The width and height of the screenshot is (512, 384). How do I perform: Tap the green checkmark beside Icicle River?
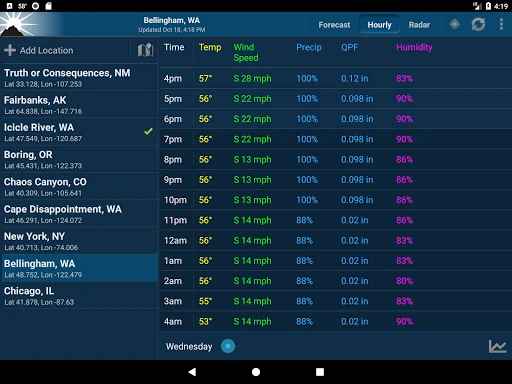point(148,131)
